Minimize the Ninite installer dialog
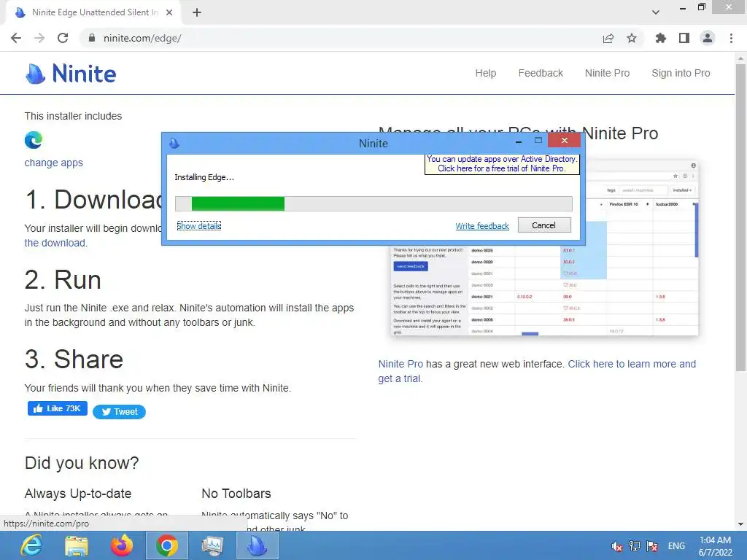The width and height of the screenshot is (747, 560). point(519,141)
